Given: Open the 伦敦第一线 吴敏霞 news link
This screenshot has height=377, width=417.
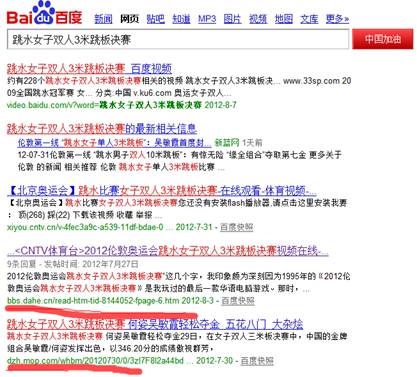Looking at the screenshot, I should (114, 143).
